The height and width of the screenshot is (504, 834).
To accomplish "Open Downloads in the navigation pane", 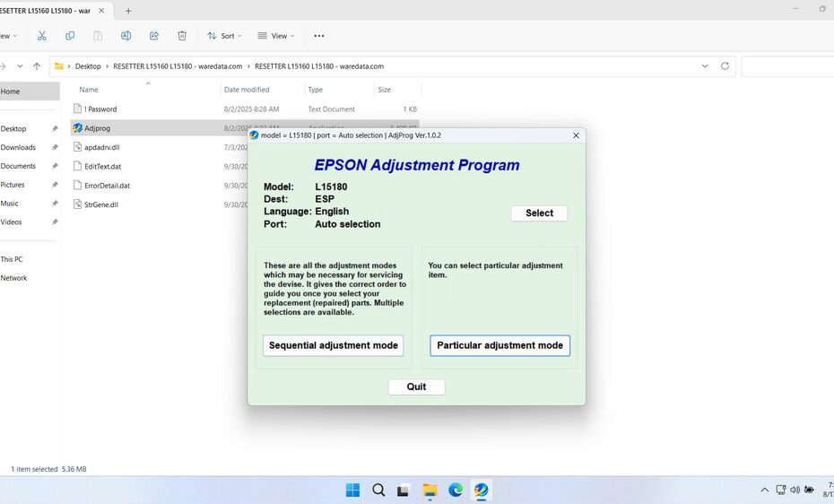I will click(x=18, y=147).
